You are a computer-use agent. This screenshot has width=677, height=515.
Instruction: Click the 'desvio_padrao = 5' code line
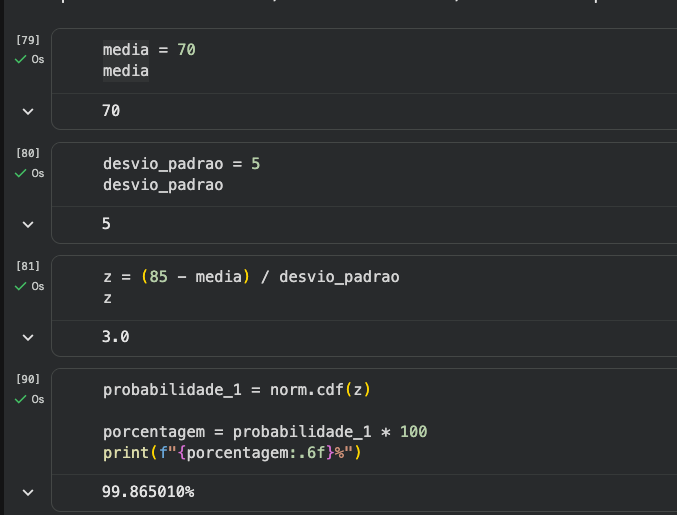tap(181, 162)
